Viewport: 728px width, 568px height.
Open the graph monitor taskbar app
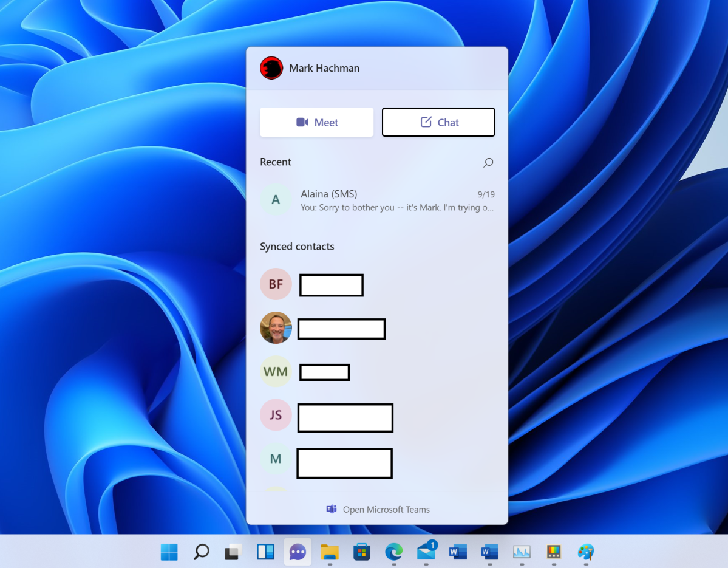coord(522,552)
